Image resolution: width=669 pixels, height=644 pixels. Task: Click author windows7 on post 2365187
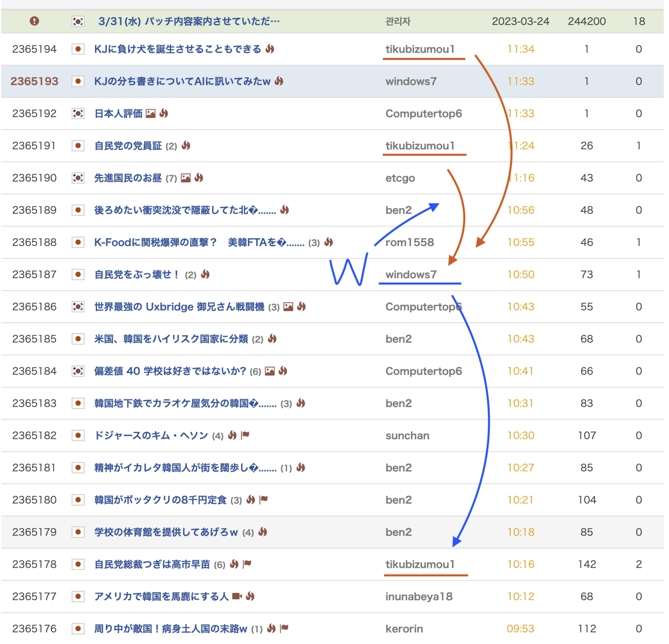pyautogui.click(x=411, y=274)
